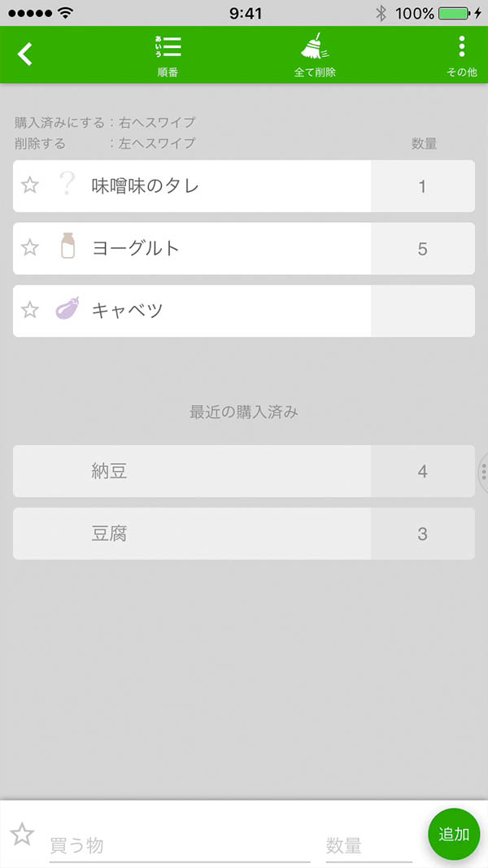488x868 pixels.
Task: Tap the question mark icon beside 味噌味のタレ
Action: click(x=68, y=185)
